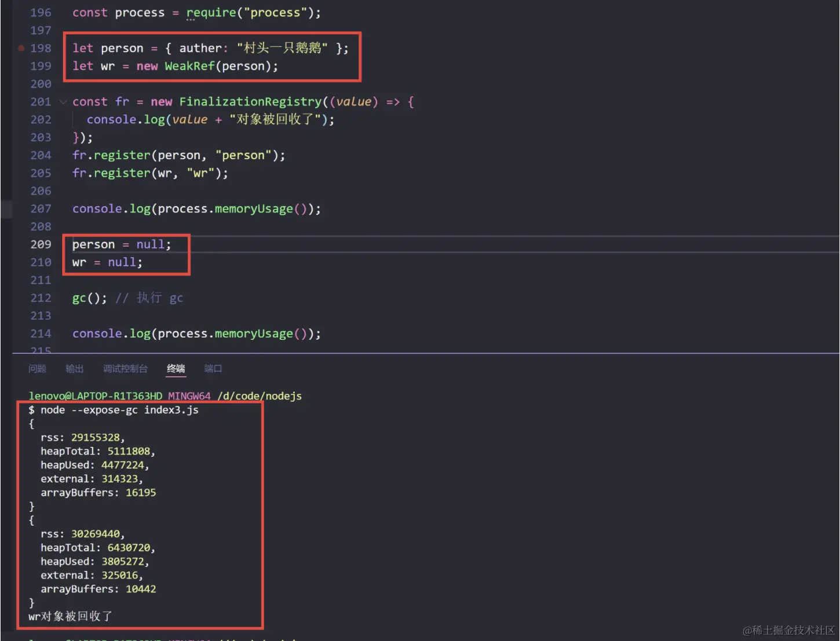Open the 端口 panel tab
Image resolution: width=840 pixels, height=641 pixels.
click(x=213, y=368)
